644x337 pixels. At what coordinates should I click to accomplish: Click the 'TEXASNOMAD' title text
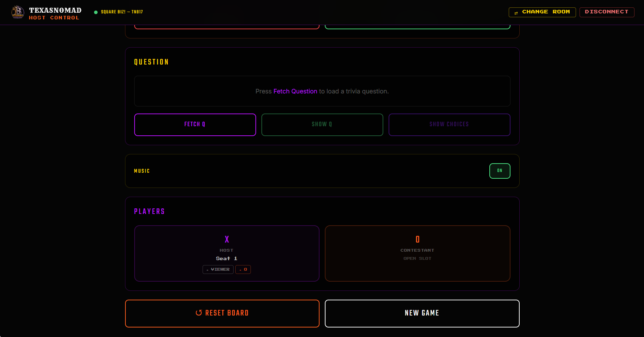coord(55,10)
